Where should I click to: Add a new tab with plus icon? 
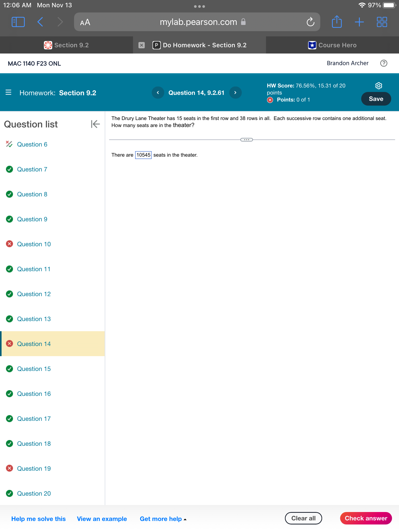tap(359, 22)
